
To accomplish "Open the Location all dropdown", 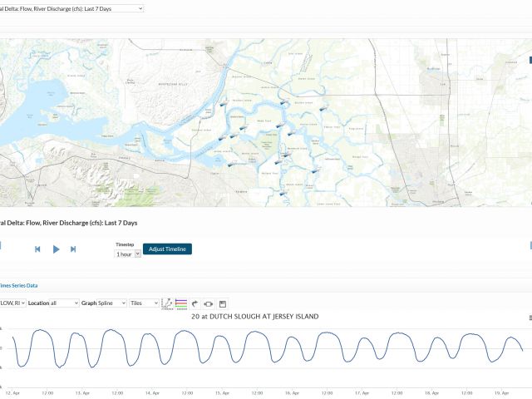I will (64, 303).
